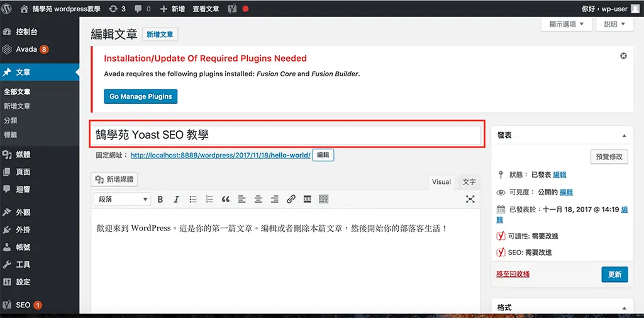Toggle bold formatting in editor toolbar
Viewport: 644px width, 318px height.
click(x=160, y=200)
